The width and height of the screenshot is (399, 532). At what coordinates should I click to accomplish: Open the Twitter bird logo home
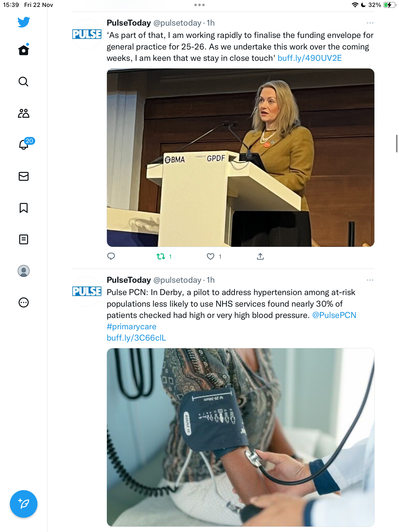click(x=24, y=22)
